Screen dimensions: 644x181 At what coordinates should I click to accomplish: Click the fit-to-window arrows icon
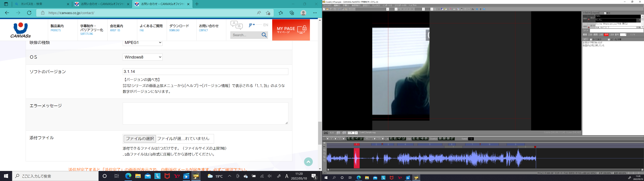click(x=326, y=133)
